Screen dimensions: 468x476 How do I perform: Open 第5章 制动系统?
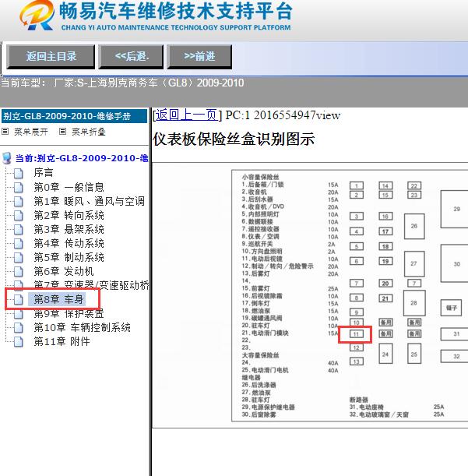69,257
